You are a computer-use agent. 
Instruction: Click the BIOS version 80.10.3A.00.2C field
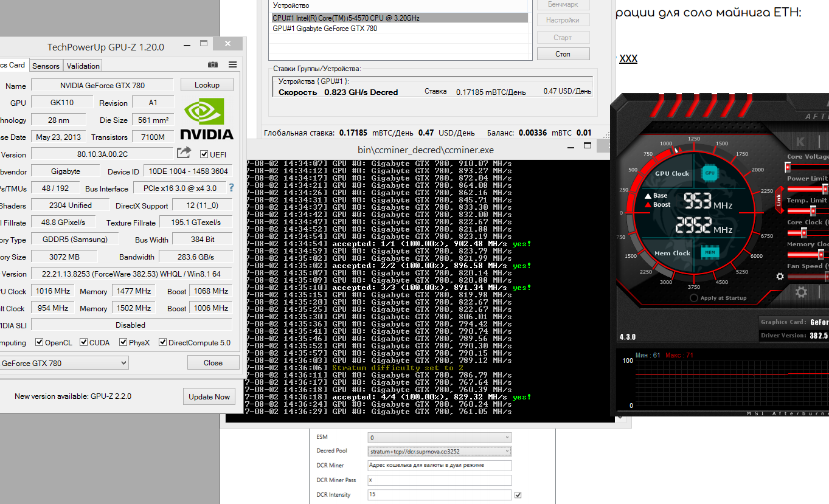click(x=102, y=154)
